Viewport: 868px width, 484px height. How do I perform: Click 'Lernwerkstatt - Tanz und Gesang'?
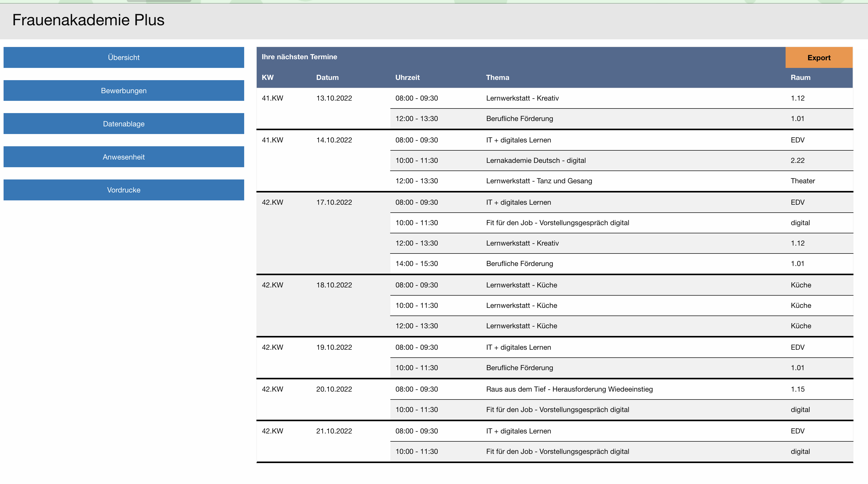(539, 181)
